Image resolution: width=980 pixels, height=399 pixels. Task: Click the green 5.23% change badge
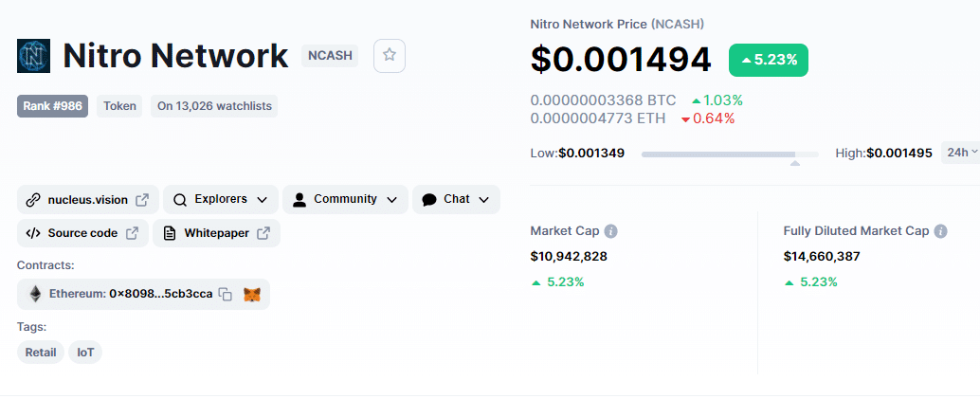pos(768,60)
